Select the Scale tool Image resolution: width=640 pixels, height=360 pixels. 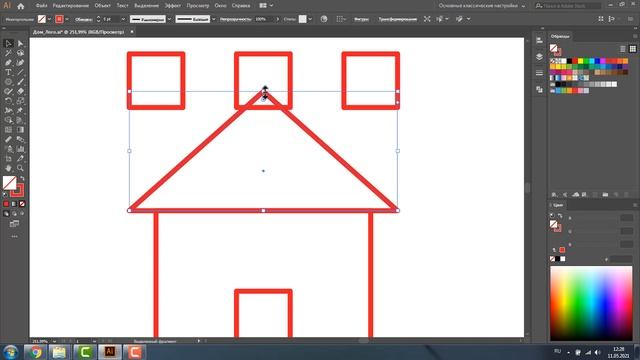[x=20, y=101]
